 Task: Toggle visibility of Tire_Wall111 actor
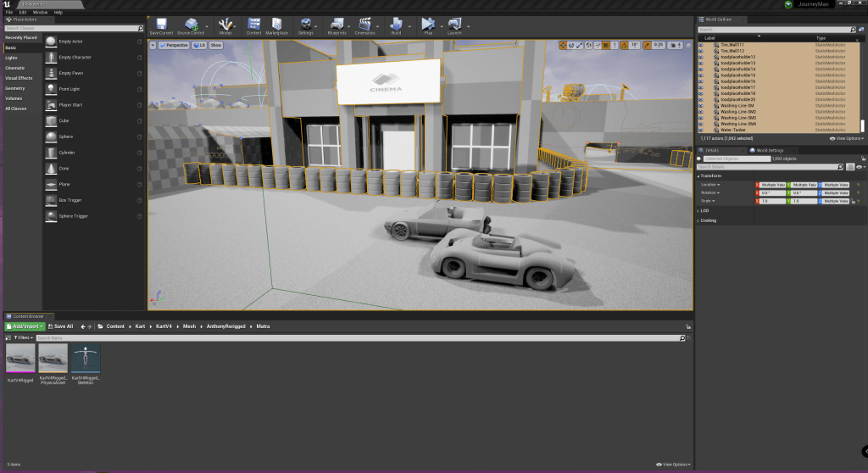[700, 45]
